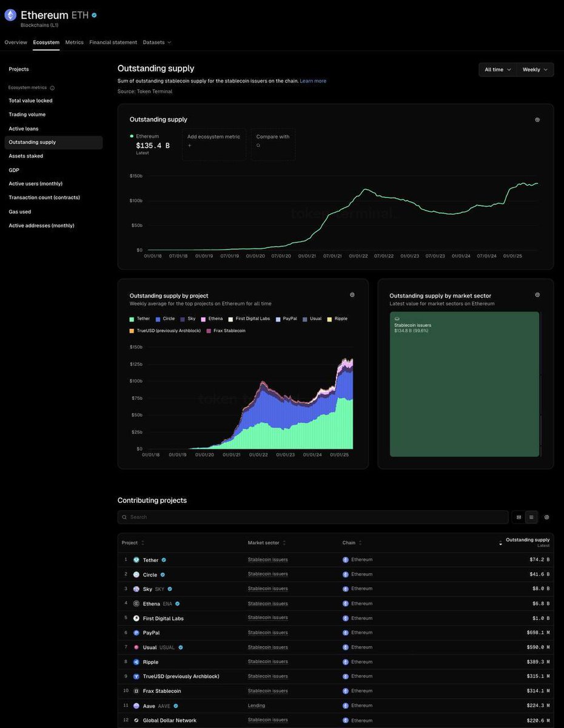Sort table by Outstanding supply column
This screenshot has height=728, width=564.
(525, 542)
